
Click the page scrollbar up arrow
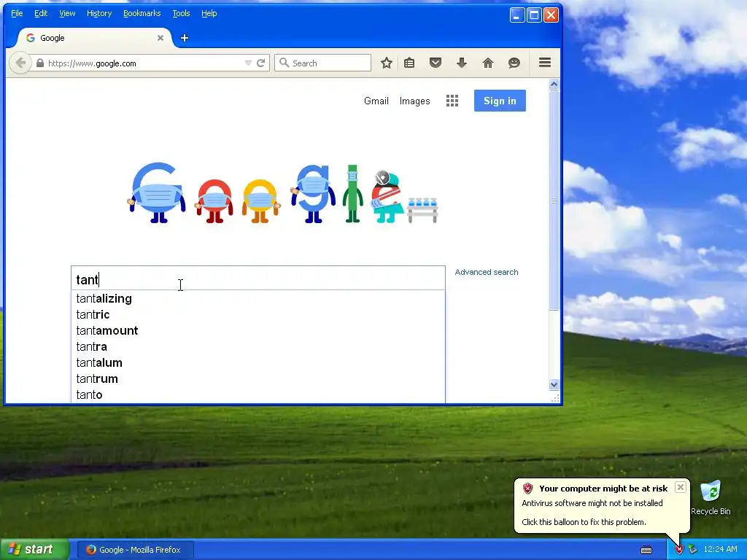(x=554, y=85)
